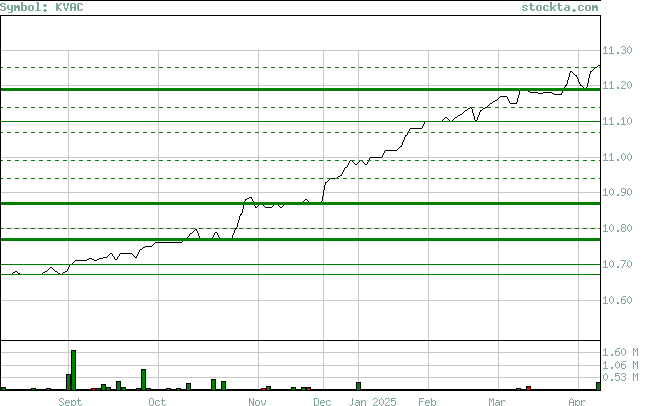The image size is (655, 406).
Task: Click the Mar month label
Action: 497,402
